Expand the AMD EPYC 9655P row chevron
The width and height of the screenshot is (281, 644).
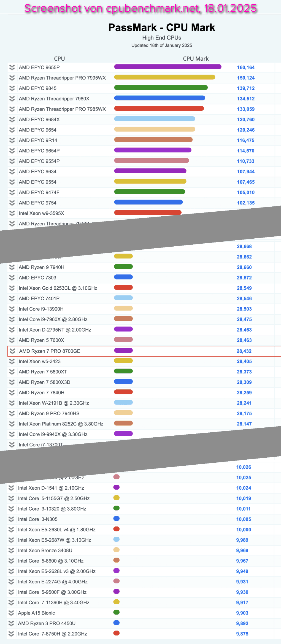[12, 68]
